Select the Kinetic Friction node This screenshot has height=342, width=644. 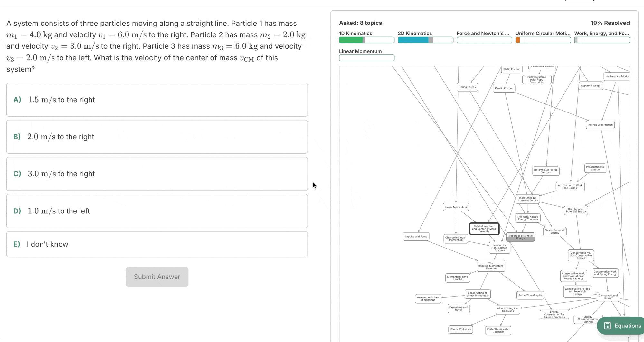click(x=504, y=88)
